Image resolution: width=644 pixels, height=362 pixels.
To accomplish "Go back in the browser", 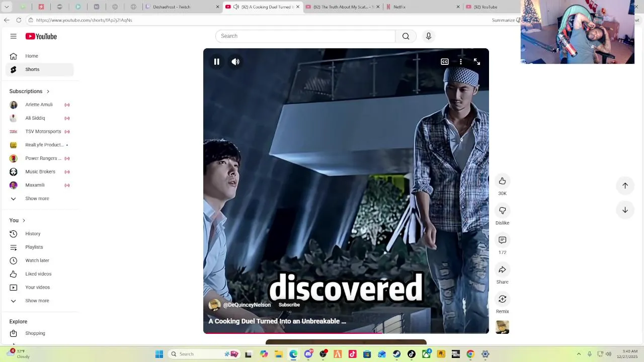I will (6, 20).
